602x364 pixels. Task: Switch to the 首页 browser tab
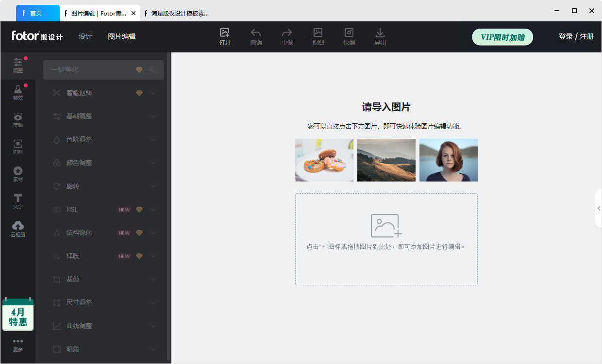(x=37, y=13)
